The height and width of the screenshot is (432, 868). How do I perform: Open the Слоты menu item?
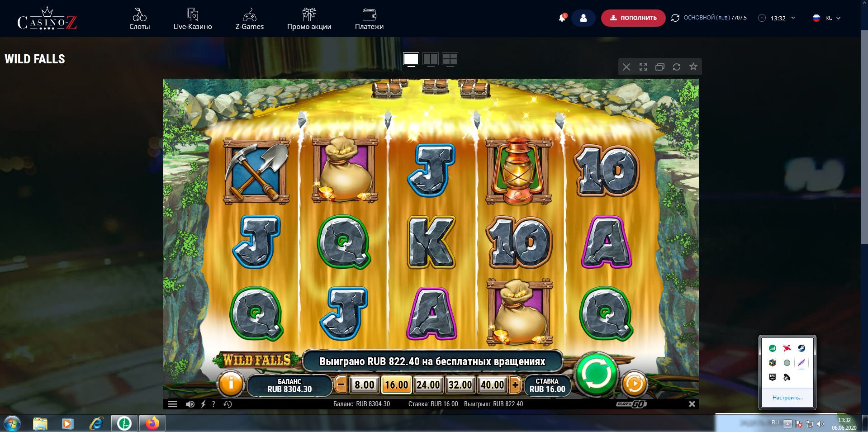(x=139, y=19)
